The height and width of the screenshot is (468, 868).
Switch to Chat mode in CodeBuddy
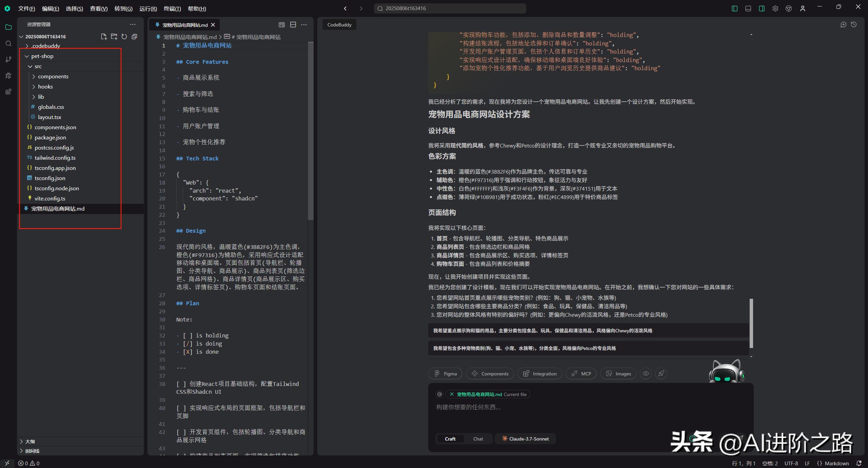478,438
